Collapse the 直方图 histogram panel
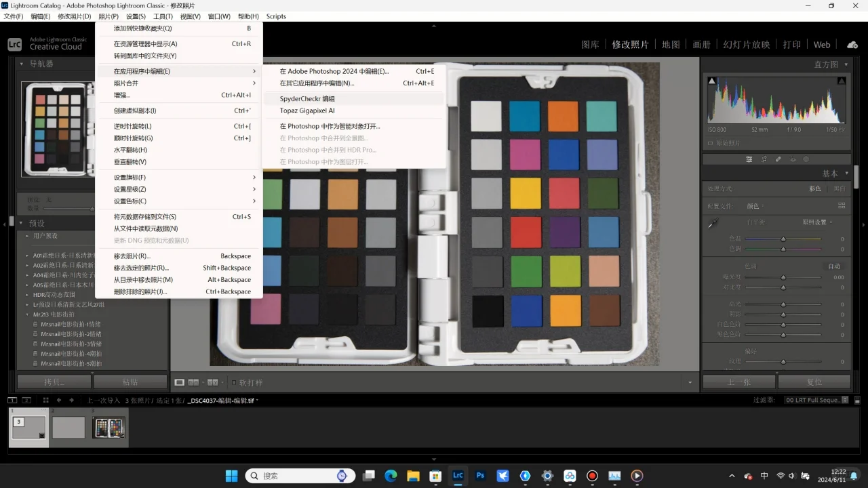 (x=845, y=64)
